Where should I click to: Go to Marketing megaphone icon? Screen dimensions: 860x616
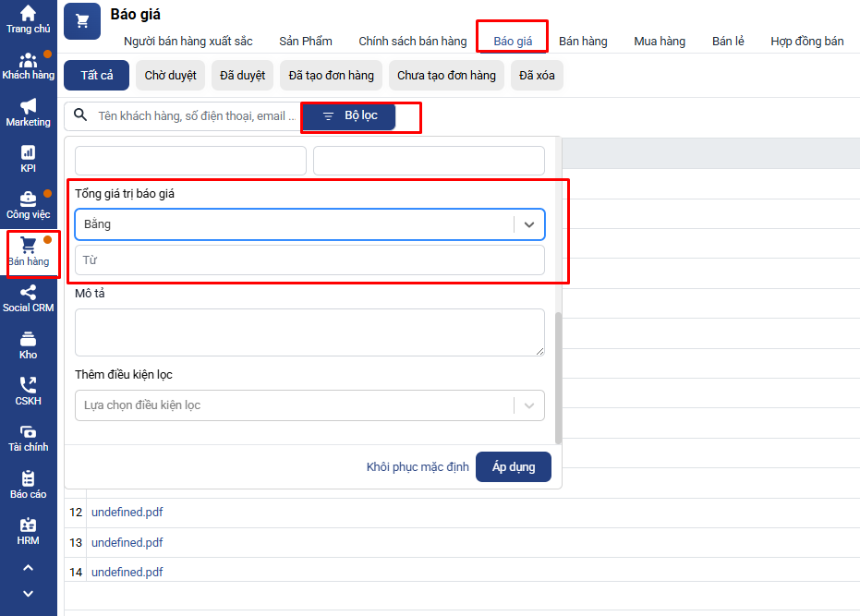[28, 106]
